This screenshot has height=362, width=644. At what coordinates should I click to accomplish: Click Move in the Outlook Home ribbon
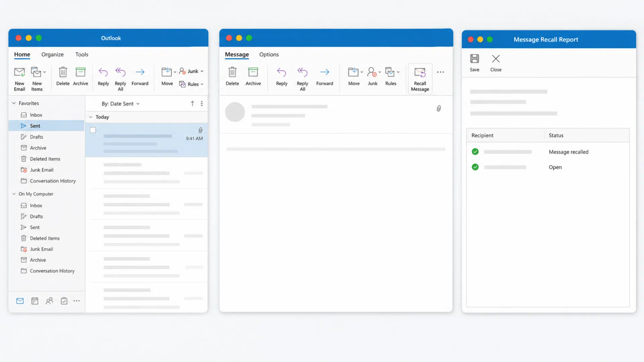click(167, 76)
